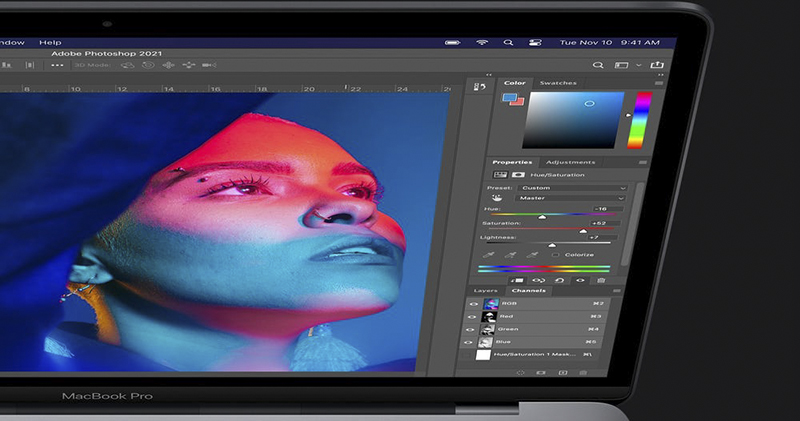Image resolution: width=800 pixels, height=421 pixels.
Task: Select the 3D pan camera mode icon
Action: coord(168,65)
